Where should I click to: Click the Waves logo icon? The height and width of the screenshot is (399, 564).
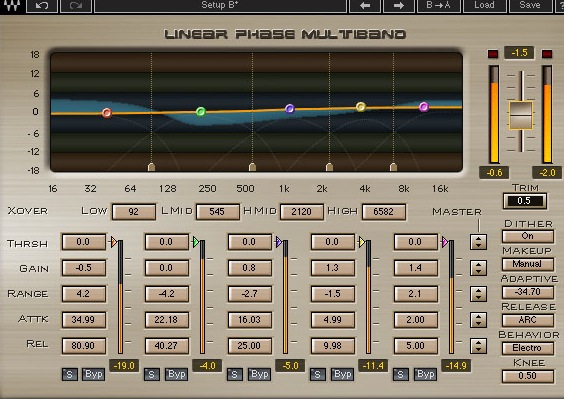coord(12,5)
